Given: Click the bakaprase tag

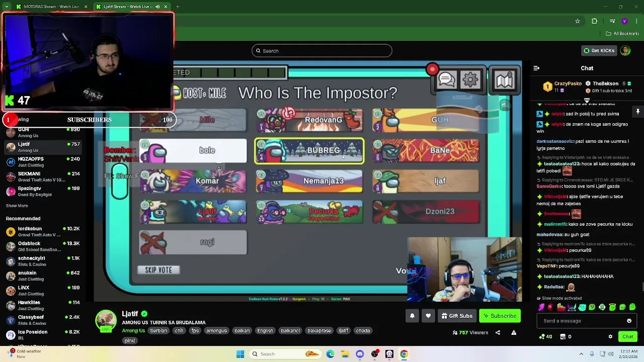Looking at the screenshot, I should click(x=319, y=331).
